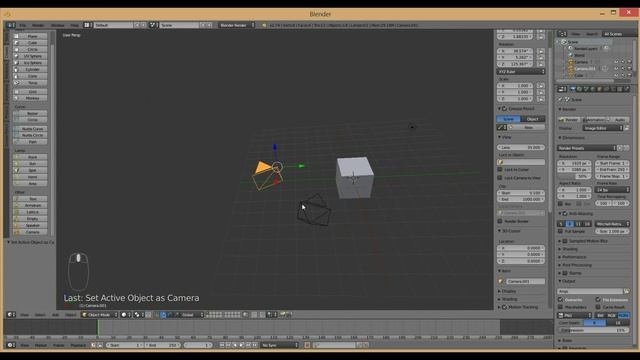Select Scene in Grease Pencil panel

coord(509,119)
